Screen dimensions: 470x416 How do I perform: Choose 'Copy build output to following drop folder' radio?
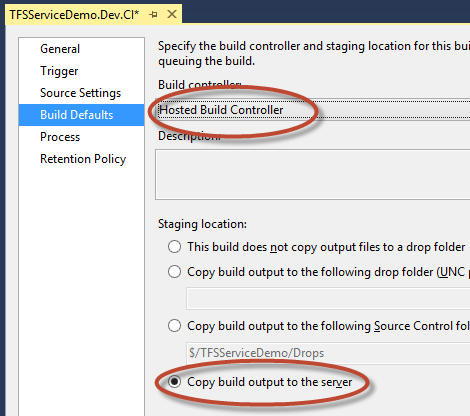[174, 272]
